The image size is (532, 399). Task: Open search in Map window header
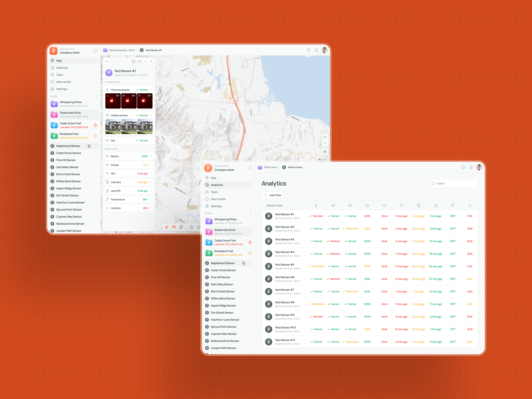click(309, 50)
